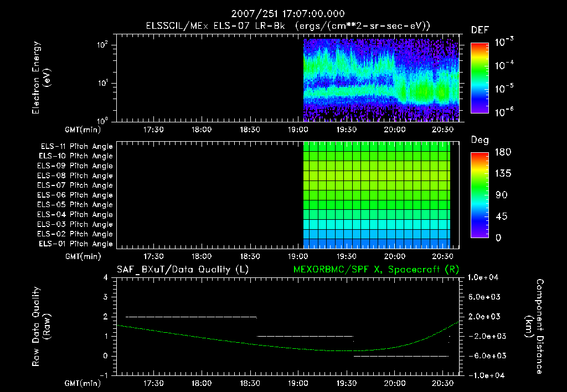Click the Deg colorbar title
Screen dimensions: 567x392
coord(480,140)
